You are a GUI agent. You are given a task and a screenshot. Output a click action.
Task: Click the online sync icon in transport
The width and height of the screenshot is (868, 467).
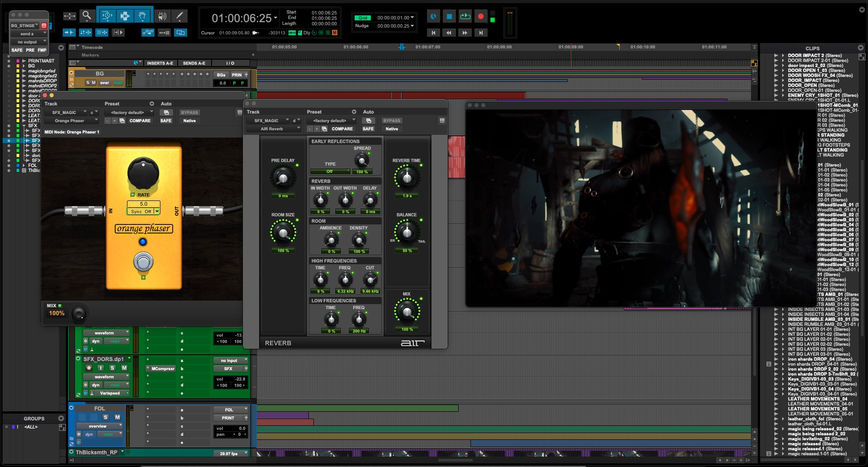click(433, 17)
